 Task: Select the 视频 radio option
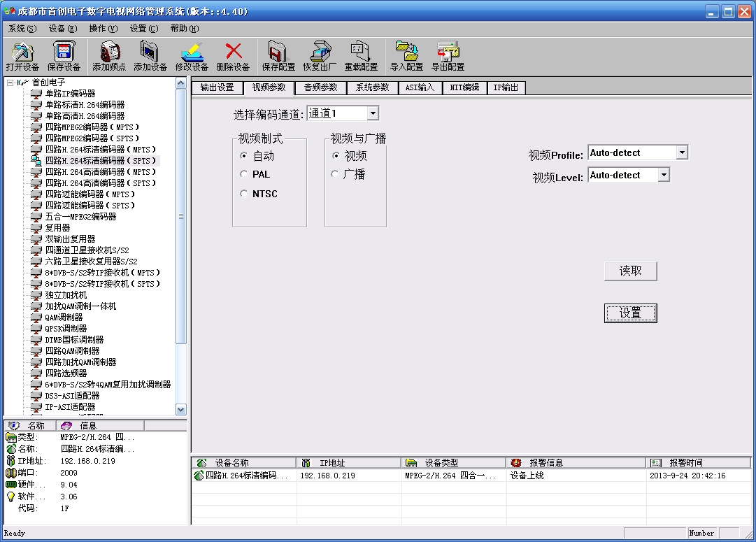pos(336,156)
